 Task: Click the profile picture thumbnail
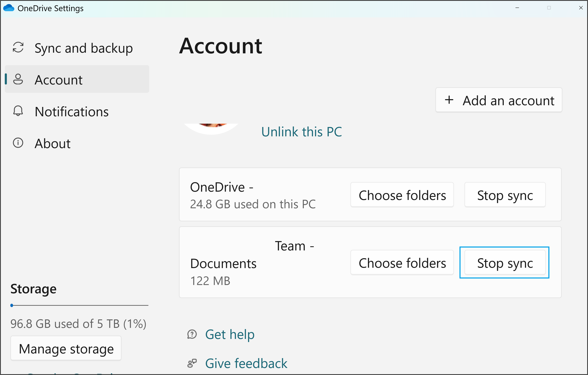point(211,129)
